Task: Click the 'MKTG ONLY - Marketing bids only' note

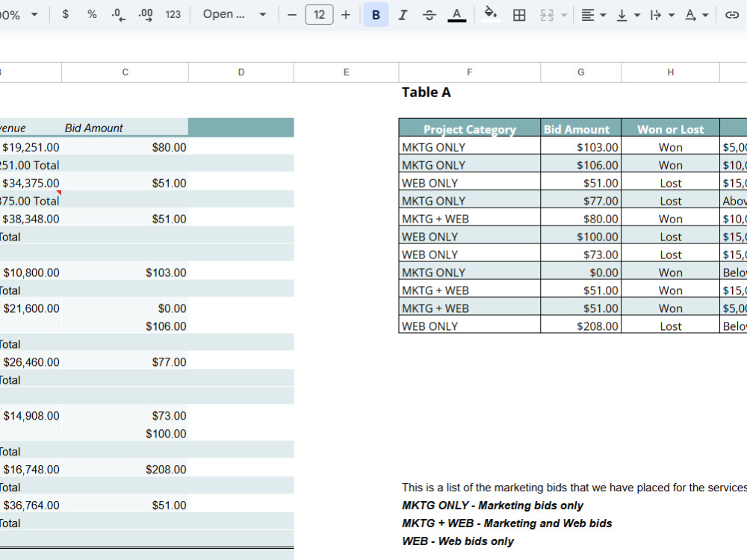Action: pos(492,505)
